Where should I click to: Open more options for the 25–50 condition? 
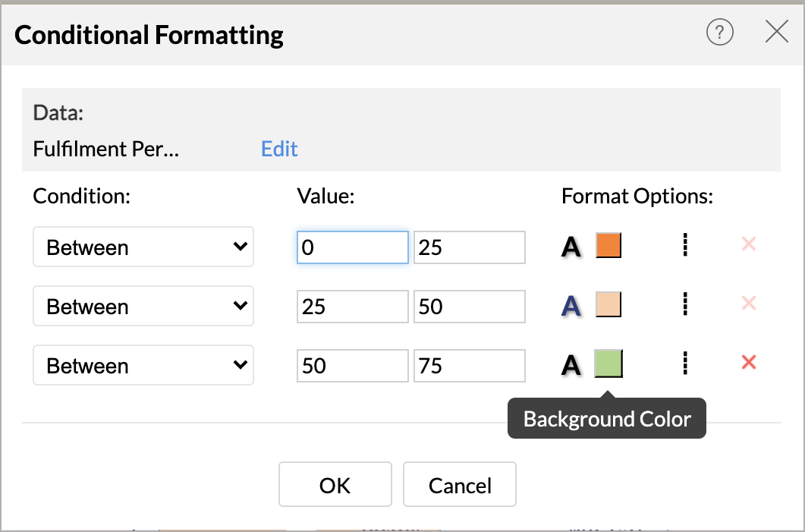(x=685, y=304)
